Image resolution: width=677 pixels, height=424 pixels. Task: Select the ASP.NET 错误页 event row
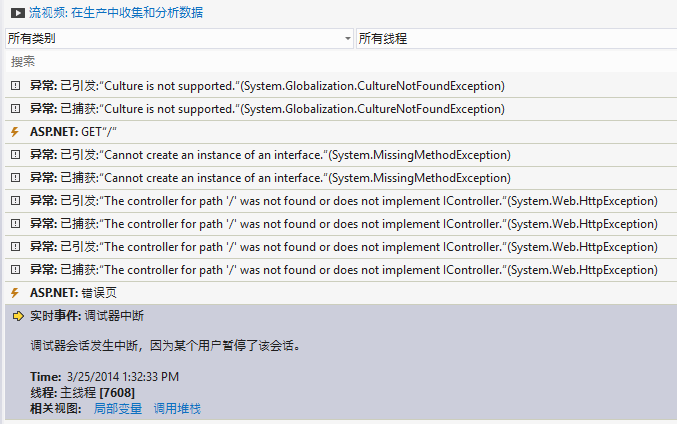click(341, 293)
